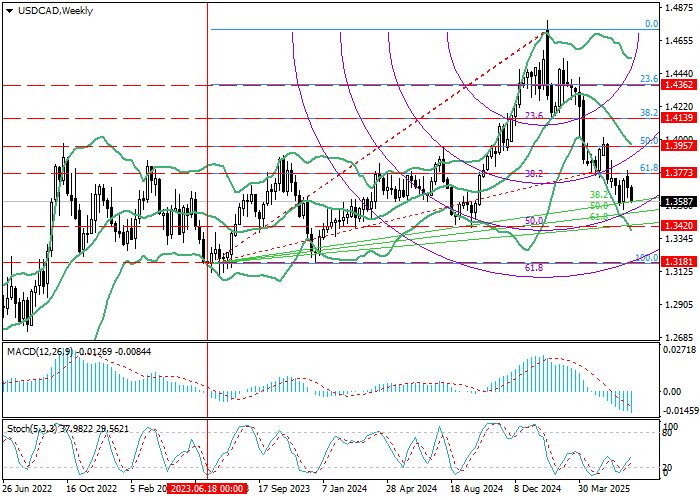Click the 16 Oct 2022 date label

pyautogui.click(x=92, y=488)
